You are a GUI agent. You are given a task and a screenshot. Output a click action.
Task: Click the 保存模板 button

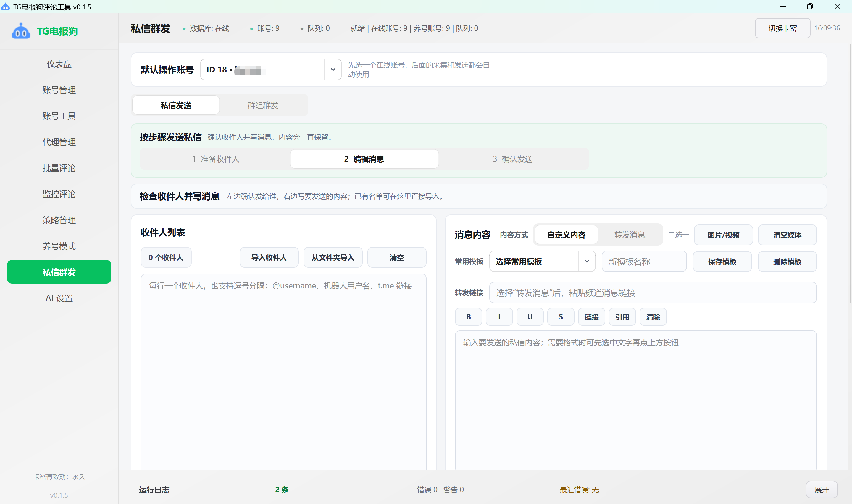pyautogui.click(x=722, y=261)
